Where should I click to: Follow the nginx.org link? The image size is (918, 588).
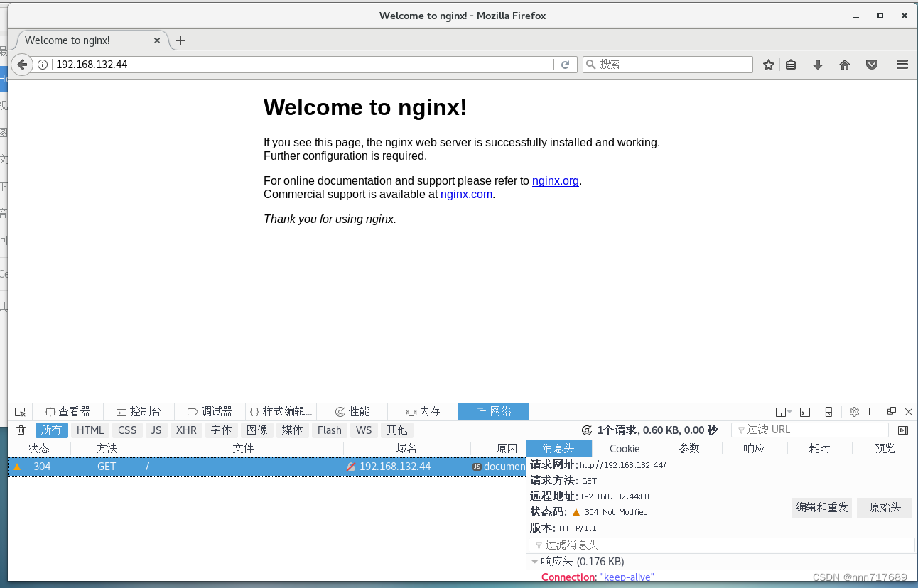coord(556,181)
